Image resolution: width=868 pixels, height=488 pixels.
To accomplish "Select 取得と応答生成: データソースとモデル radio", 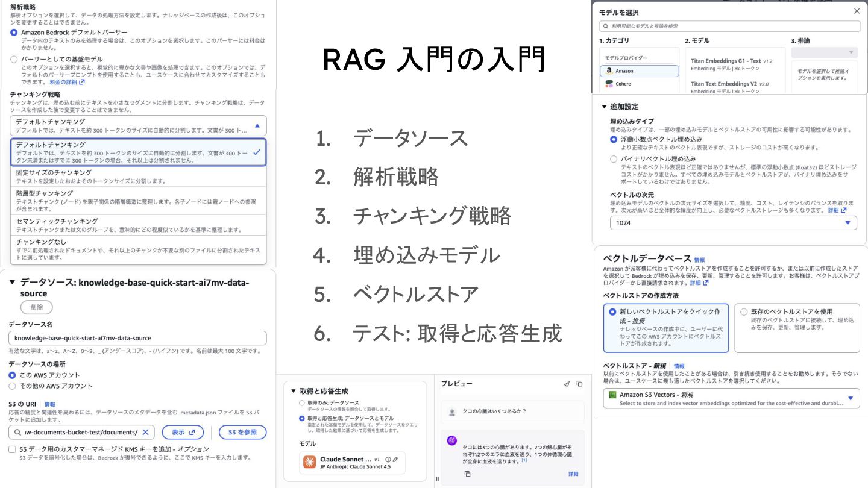I will pyautogui.click(x=302, y=418).
